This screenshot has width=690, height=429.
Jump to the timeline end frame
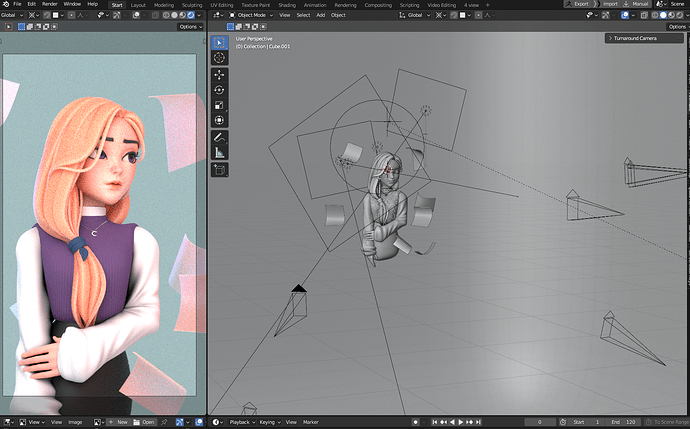tap(478, 422)
